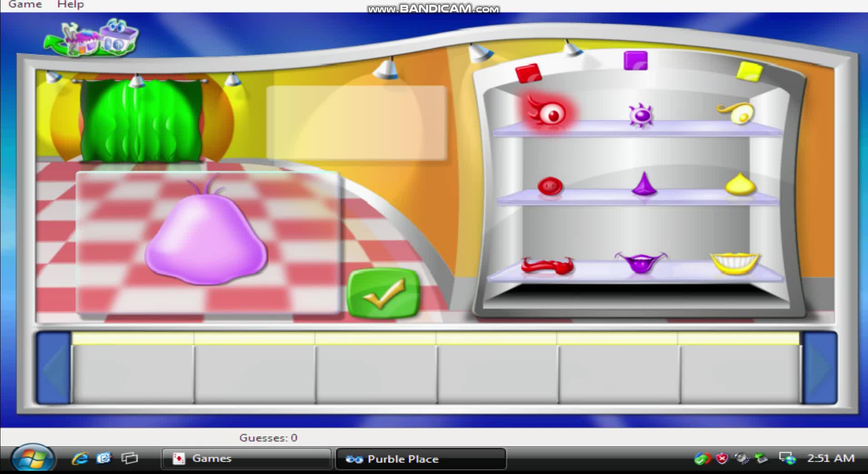Click the green curtain hiding the Purble
868x474 pixels.
pyautogui.click(x=142, y=120)
